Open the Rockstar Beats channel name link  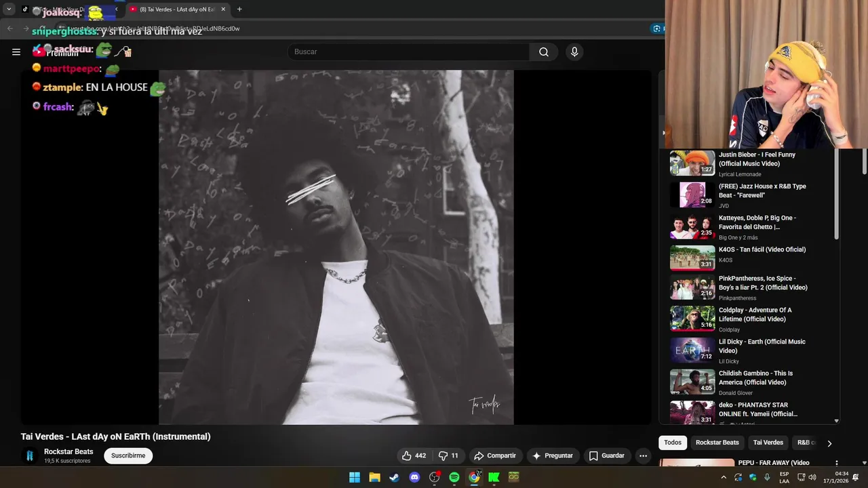point(68,451)
